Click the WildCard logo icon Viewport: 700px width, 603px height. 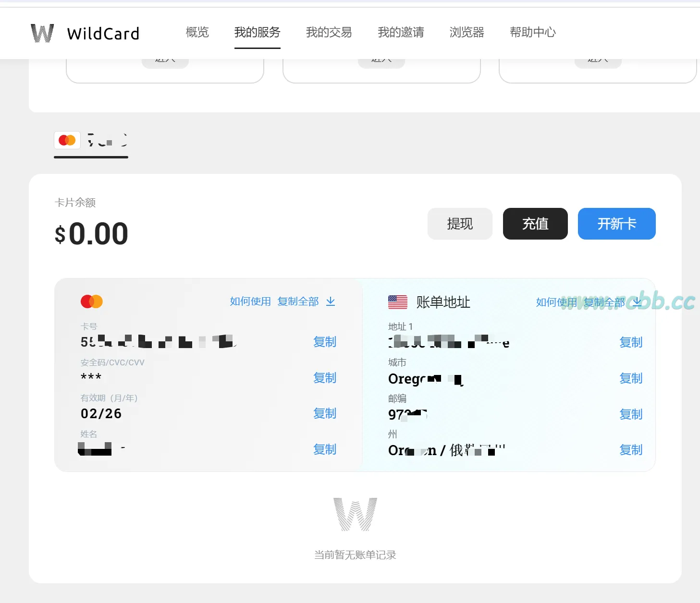tap(42, 33)
